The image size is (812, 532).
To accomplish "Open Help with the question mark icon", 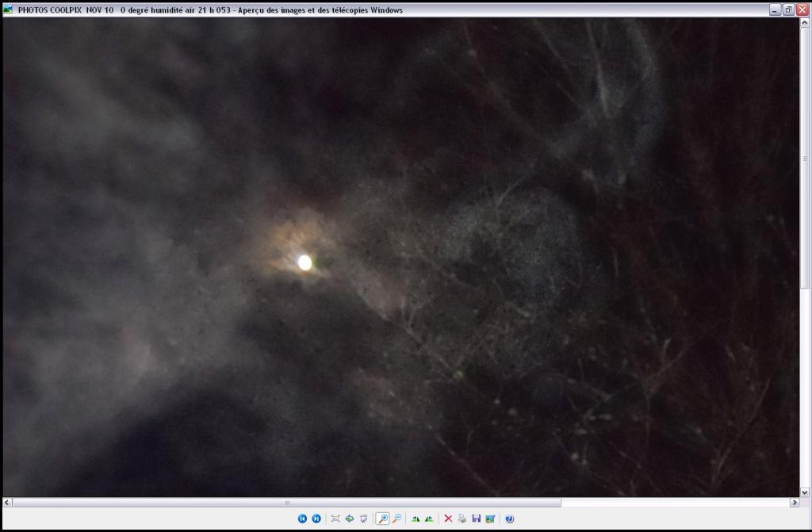I will (x=510, y=519).
